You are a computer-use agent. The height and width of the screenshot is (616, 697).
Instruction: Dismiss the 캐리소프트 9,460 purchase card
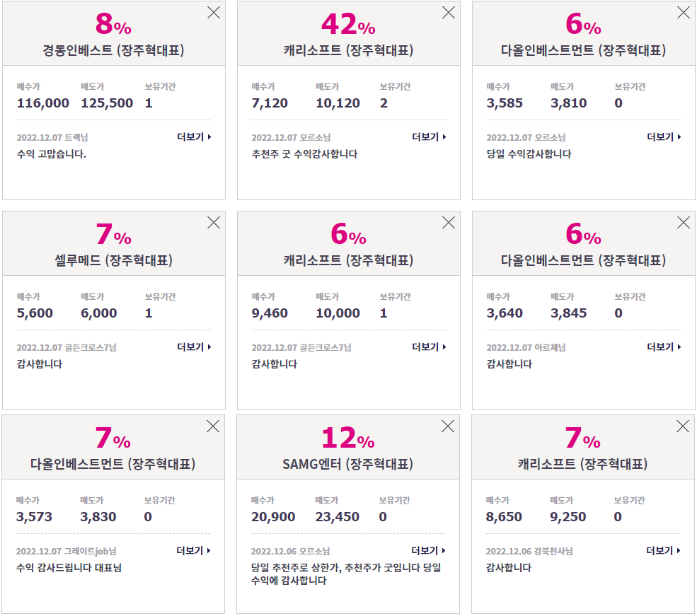449,223
